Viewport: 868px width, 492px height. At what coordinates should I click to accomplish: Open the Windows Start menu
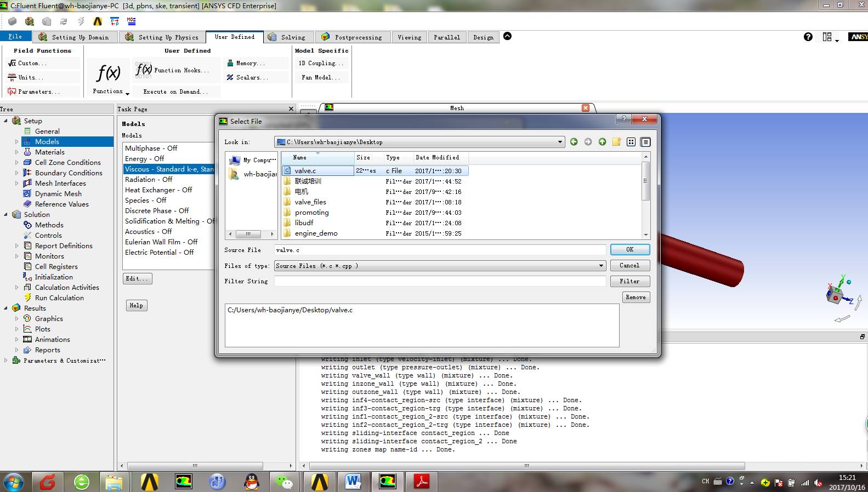pos(13,482)
